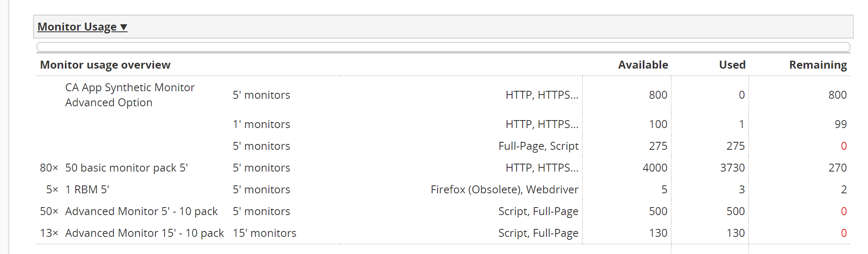Select the 50 basic monitor pack 5' row
This screenshot has height=254, width=868.
126,168
